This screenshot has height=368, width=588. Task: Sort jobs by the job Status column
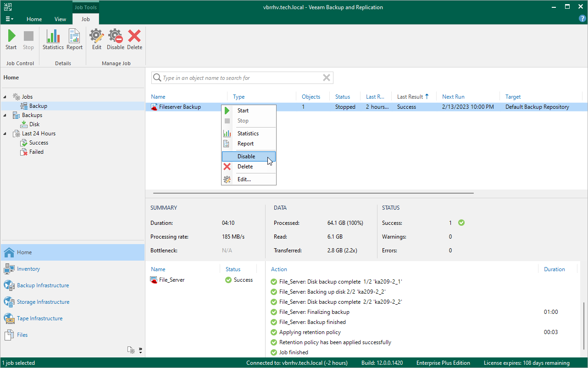(x=343, y=97)
